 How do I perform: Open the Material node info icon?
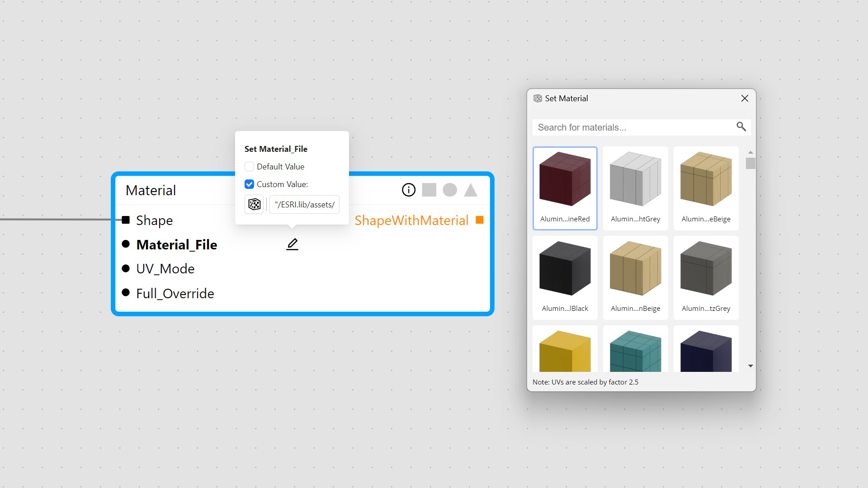408,190
